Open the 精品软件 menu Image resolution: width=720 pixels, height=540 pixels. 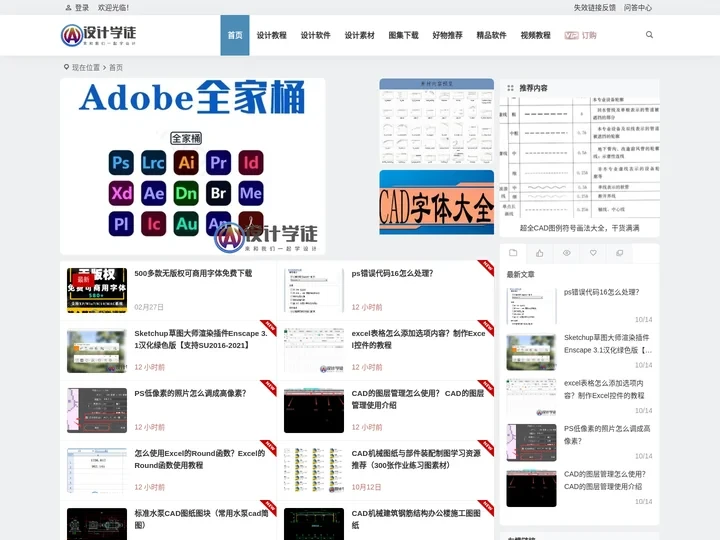click(x=491, y=35)
